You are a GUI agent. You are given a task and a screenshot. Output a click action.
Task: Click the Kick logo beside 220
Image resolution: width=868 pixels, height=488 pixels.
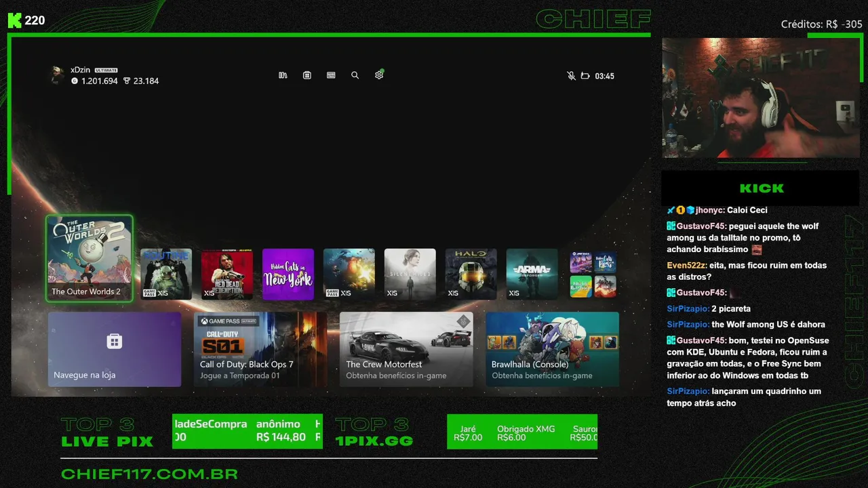pos(14,20)
